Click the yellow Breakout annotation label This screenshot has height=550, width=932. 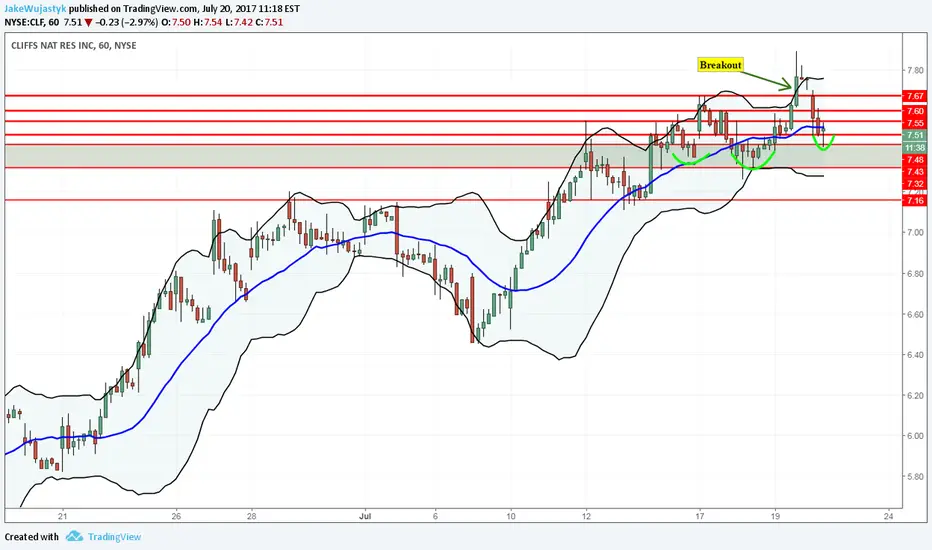click(720, 65)
